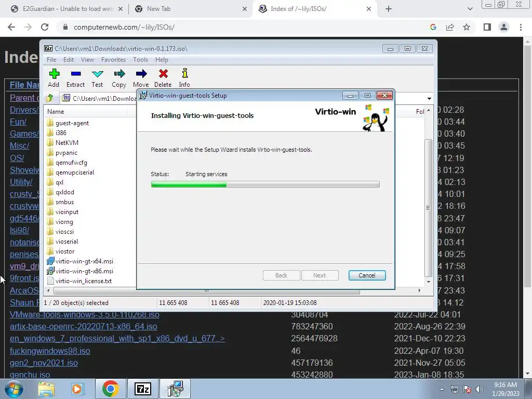Click the bookmark star icon
The image size is (532, 399).
[467, 27]
